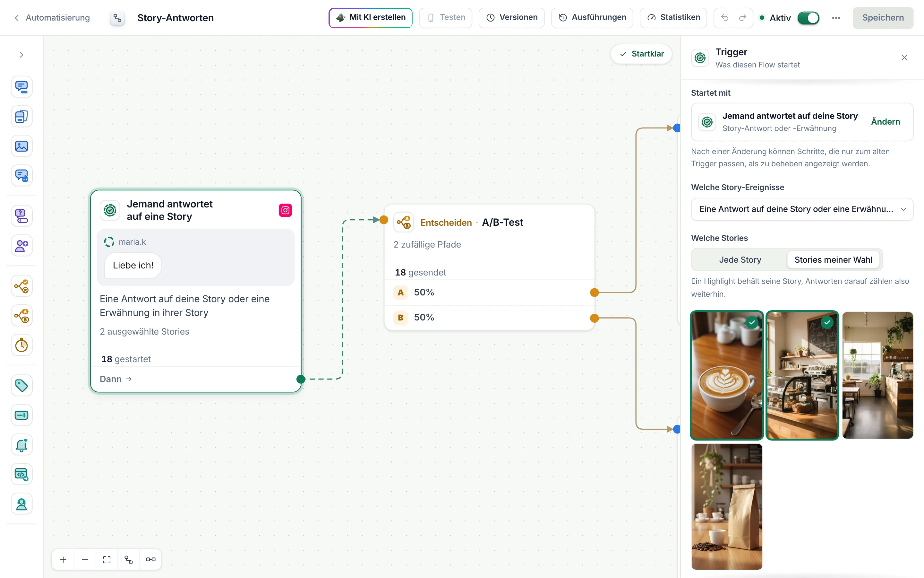Open the three-dot more options menu

pyautogui.click(x=836, y=18)
